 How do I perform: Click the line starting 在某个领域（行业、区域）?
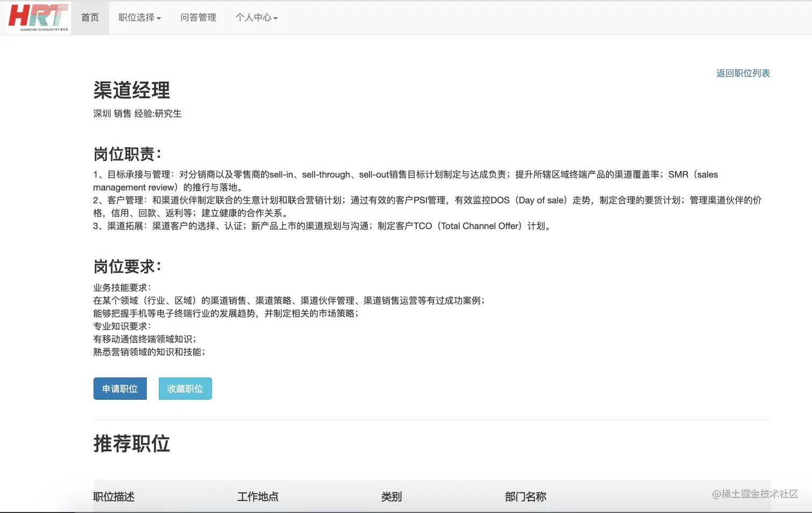tap(289, 301)
